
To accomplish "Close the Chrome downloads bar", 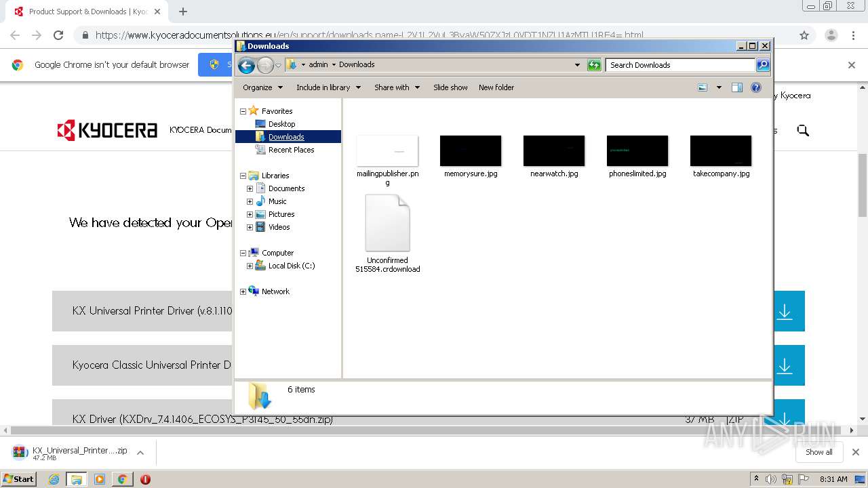I will 855,452.
